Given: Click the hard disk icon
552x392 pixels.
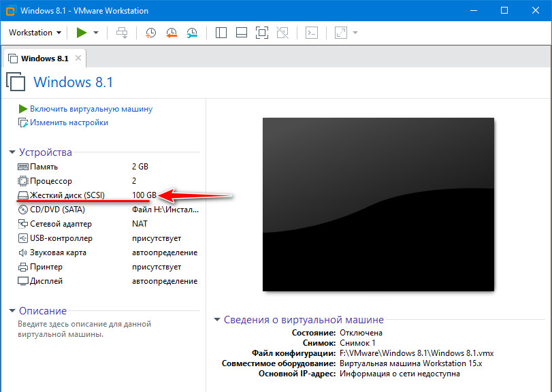Looking at the screenshot, I should 23,195.
